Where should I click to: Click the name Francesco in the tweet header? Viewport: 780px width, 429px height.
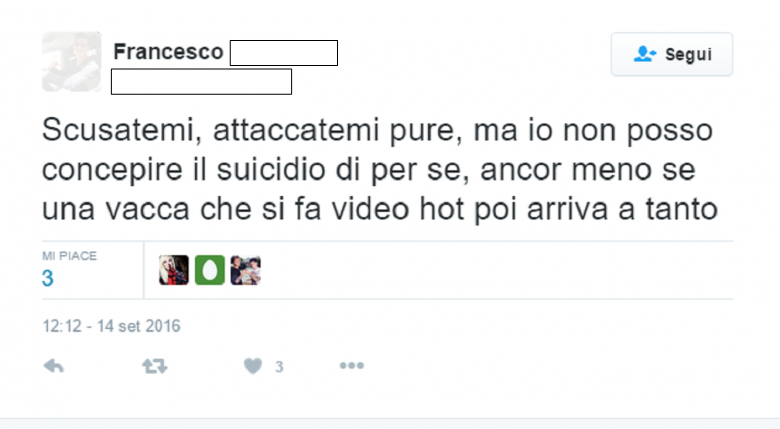[168, 52]
